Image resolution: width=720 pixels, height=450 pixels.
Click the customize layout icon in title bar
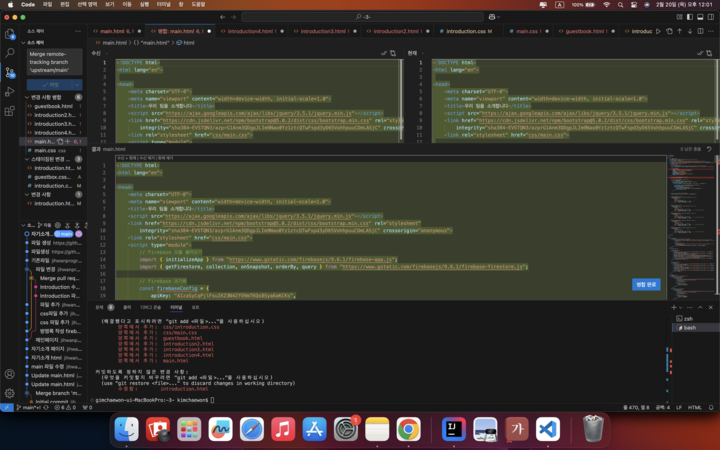(x=680, y=17)
